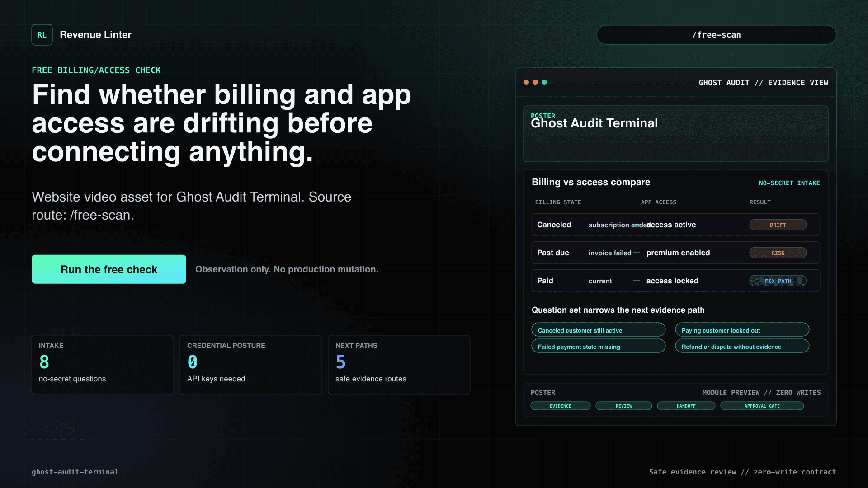Image resolution: width=868 pixels, height=488 pixels.
Task: Open the Ghost Audit Terminal poster card
Action: click(675, 134)
